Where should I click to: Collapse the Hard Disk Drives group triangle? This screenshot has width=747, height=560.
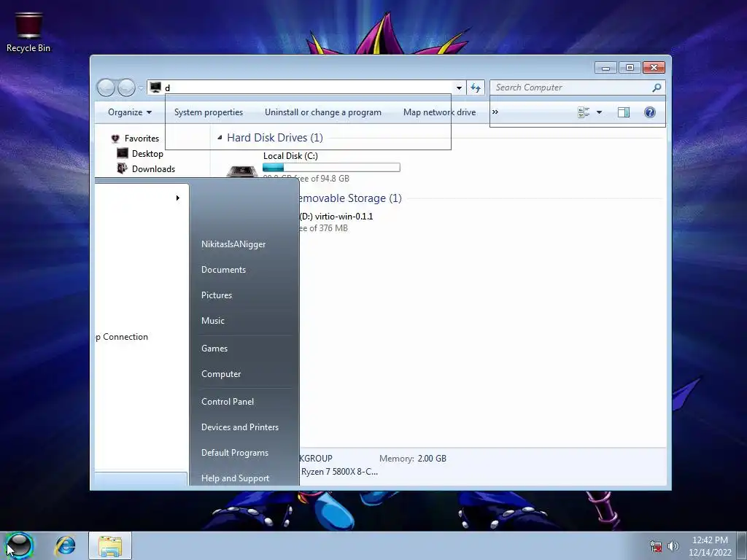pos(220,138)
